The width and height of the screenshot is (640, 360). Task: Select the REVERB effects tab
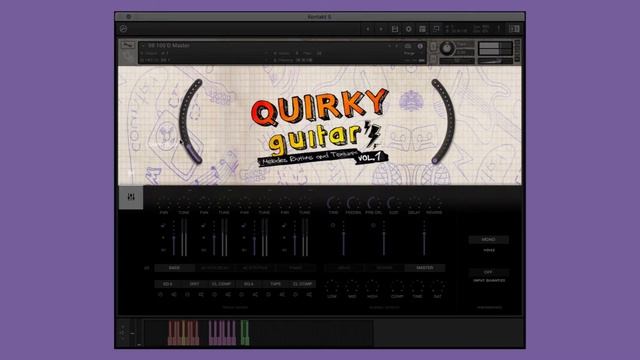tap(384, 268)
